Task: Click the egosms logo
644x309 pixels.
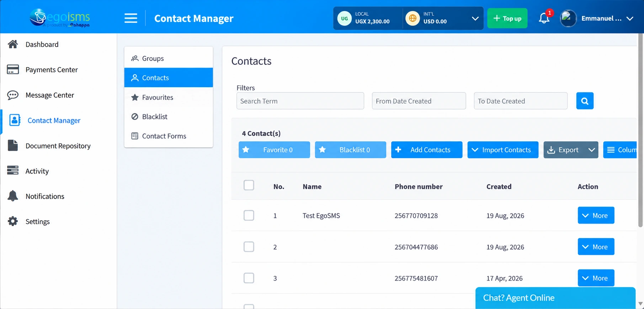Action: pos(60,18)
